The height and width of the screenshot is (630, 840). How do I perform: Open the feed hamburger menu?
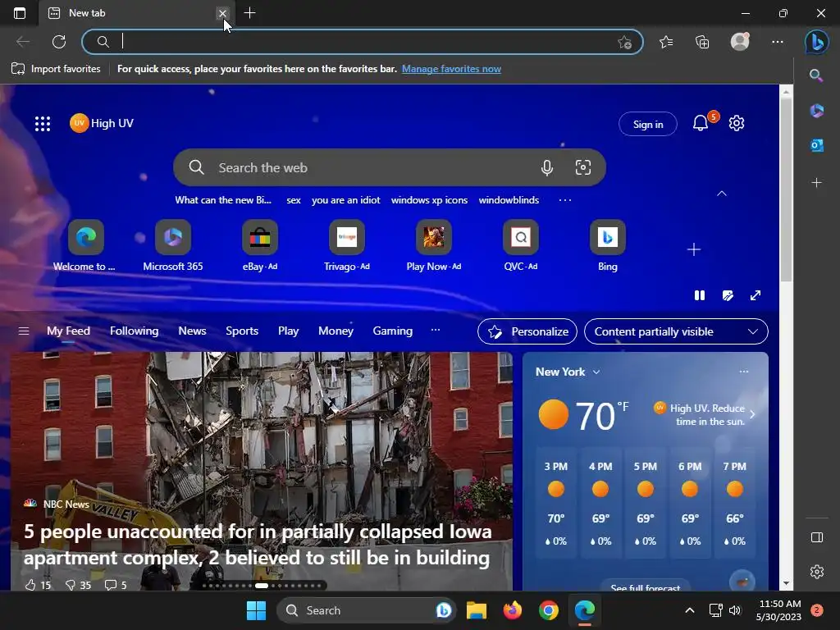24,331
